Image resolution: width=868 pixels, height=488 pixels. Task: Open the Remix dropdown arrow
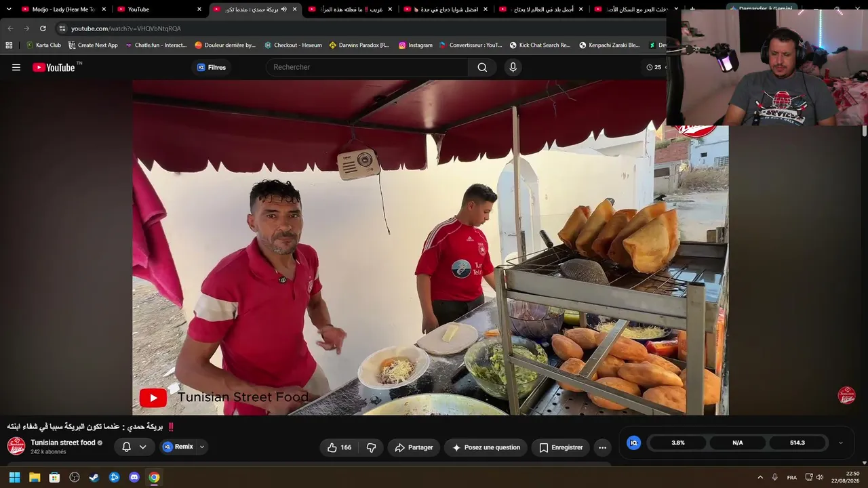[201, 447]
